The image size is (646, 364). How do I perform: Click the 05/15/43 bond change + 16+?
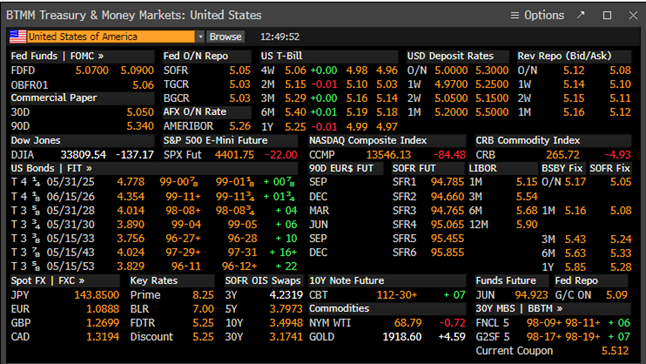click(283, 253)
